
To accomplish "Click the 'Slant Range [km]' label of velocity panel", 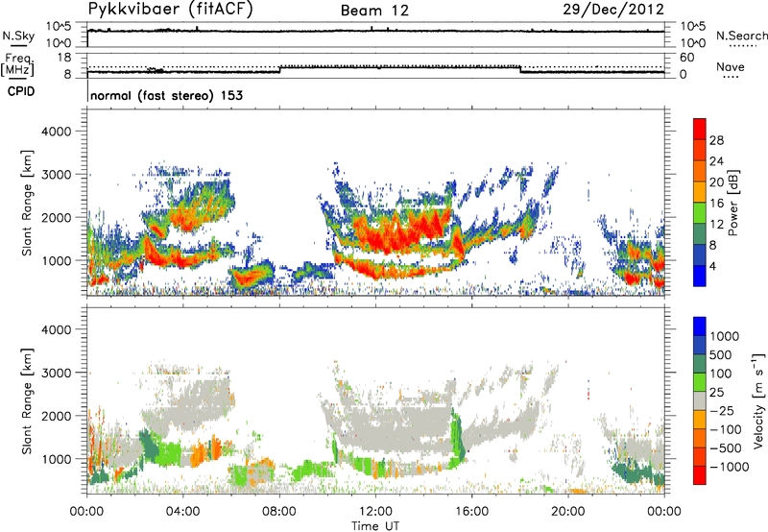I will pos(27,400).
